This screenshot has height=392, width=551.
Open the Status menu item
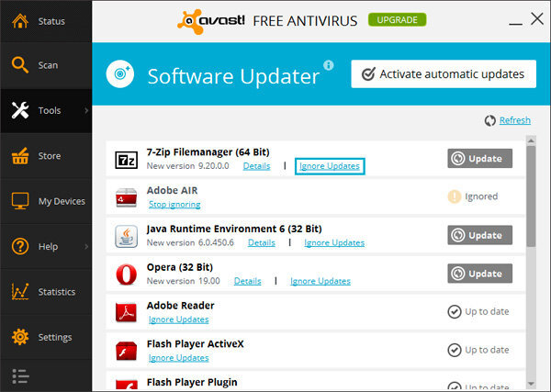(x=46, y=21)
